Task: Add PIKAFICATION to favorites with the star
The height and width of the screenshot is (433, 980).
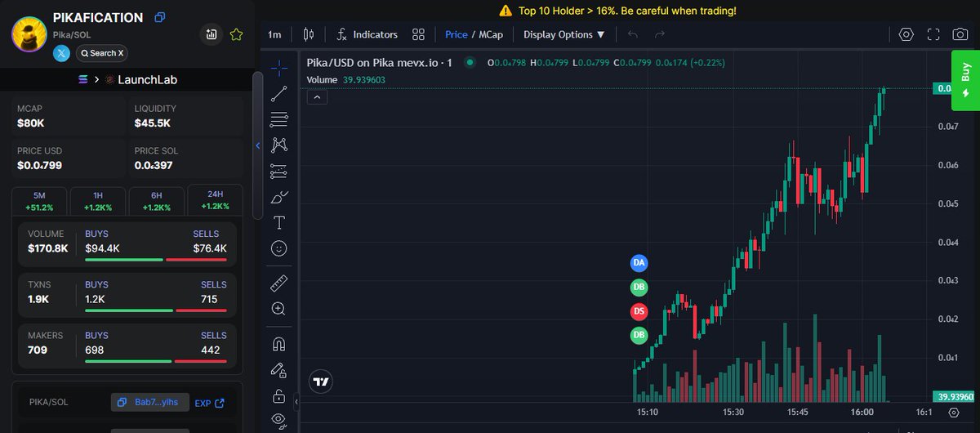Action: pos(236,34)
